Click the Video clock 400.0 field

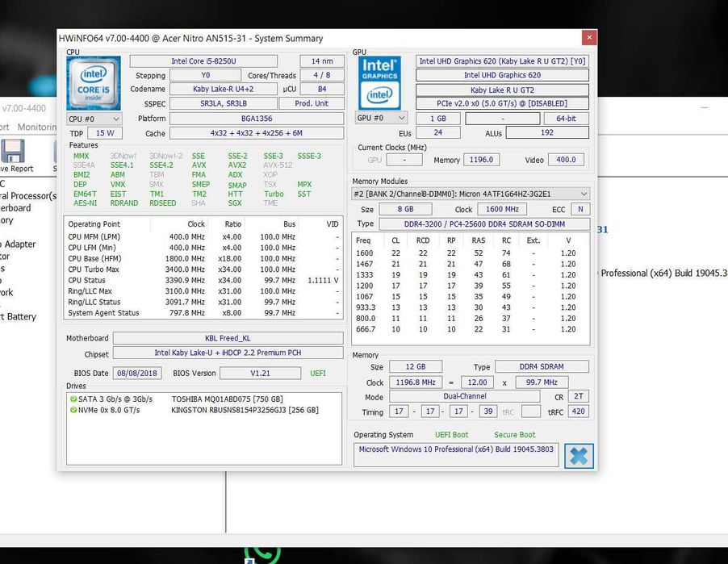[566, 160]
